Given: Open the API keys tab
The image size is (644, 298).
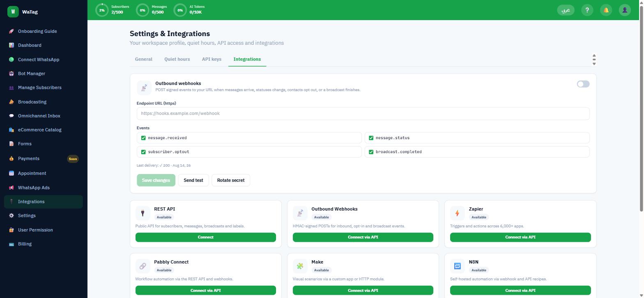Looking at the screenshot, I should tap(212, 59).
